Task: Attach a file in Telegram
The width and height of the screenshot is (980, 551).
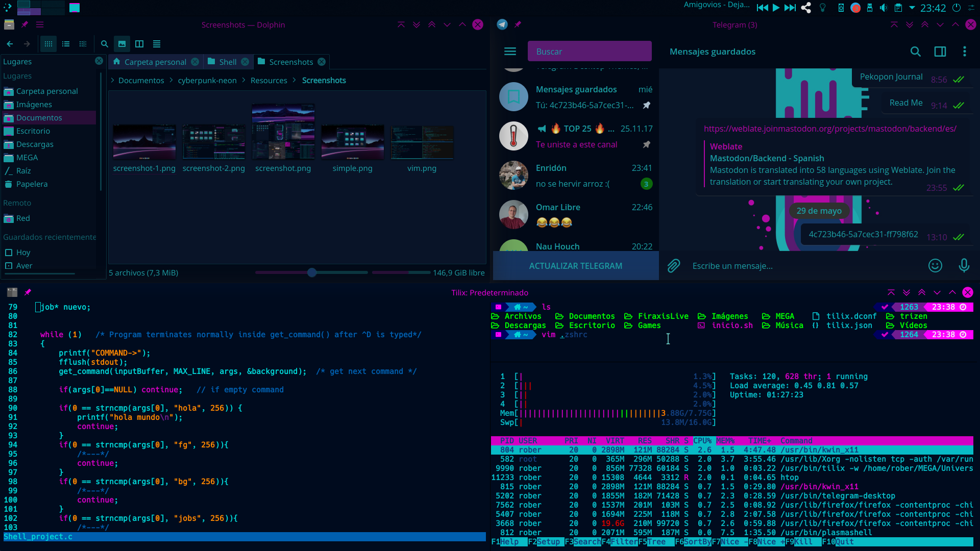Action: [x=674, y=266]
